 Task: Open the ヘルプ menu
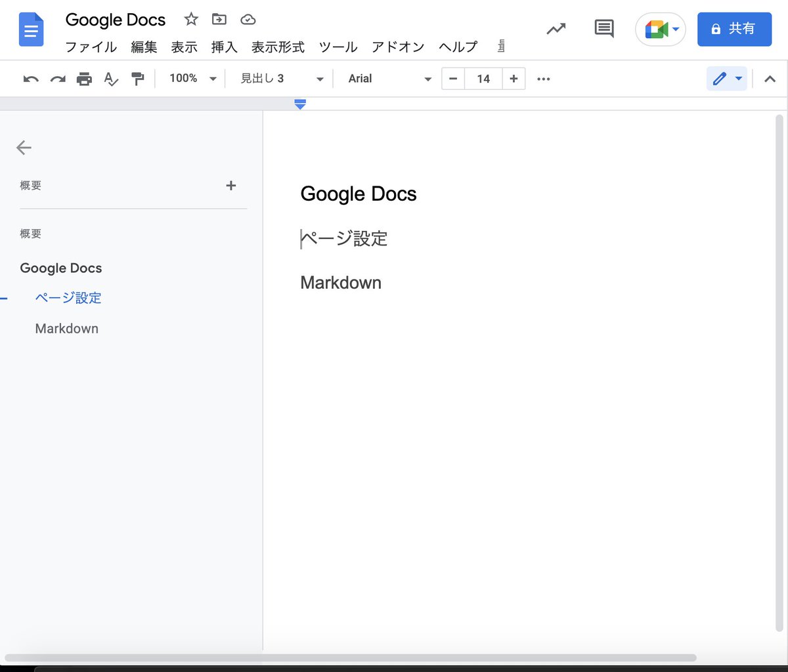(x=458, y=47)
